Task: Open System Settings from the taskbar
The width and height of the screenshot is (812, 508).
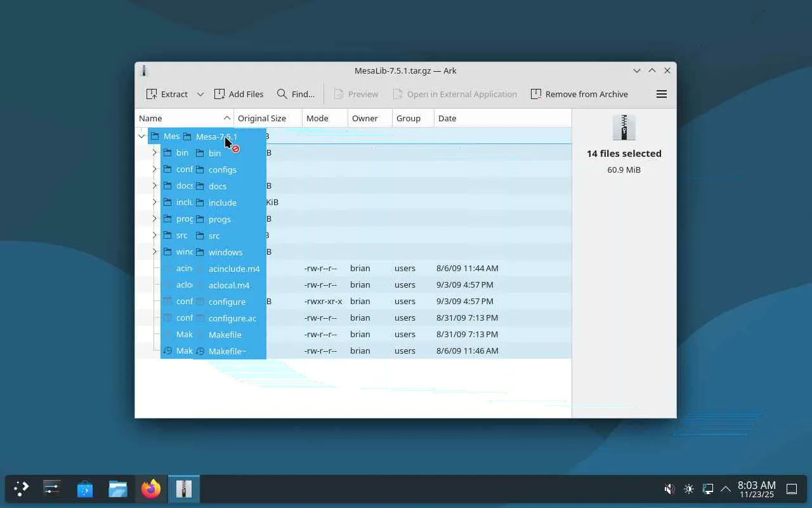Action: 52,489
